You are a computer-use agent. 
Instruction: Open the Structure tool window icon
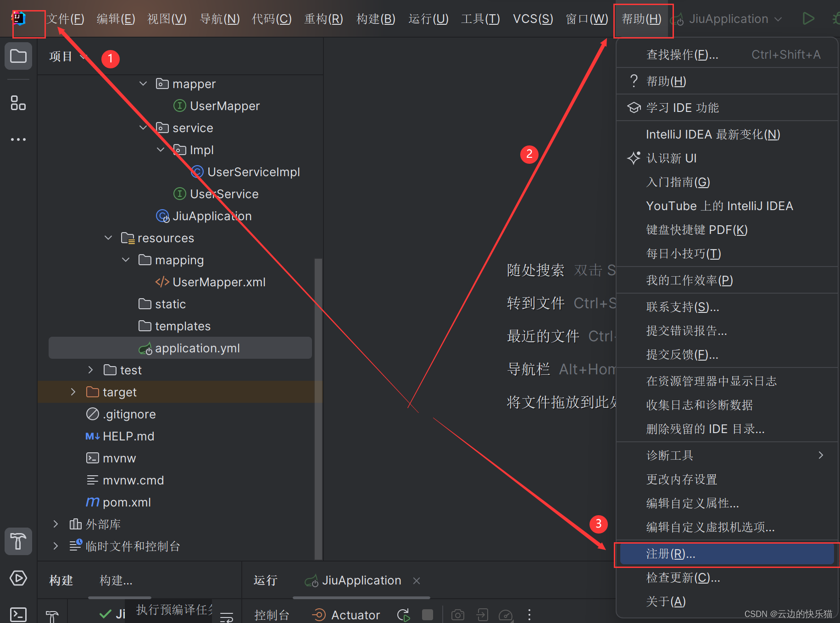pos(18,103)
